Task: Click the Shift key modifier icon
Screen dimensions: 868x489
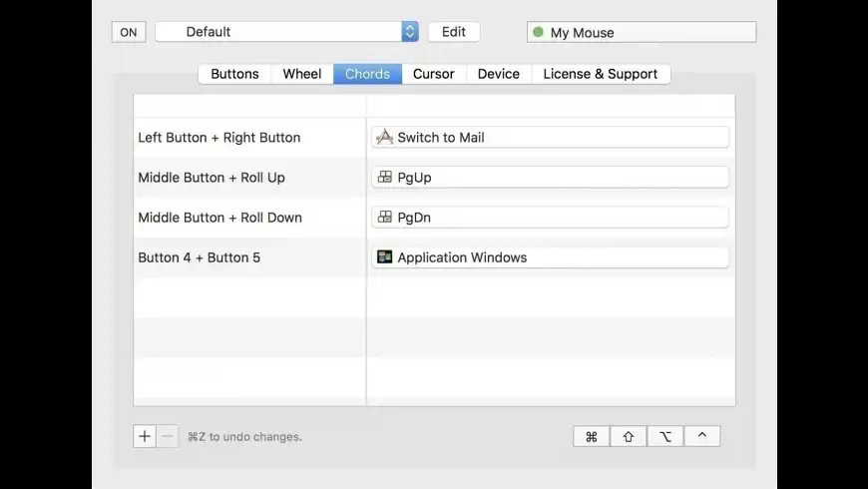Action: pyautogui.click(x=629, y=436)
